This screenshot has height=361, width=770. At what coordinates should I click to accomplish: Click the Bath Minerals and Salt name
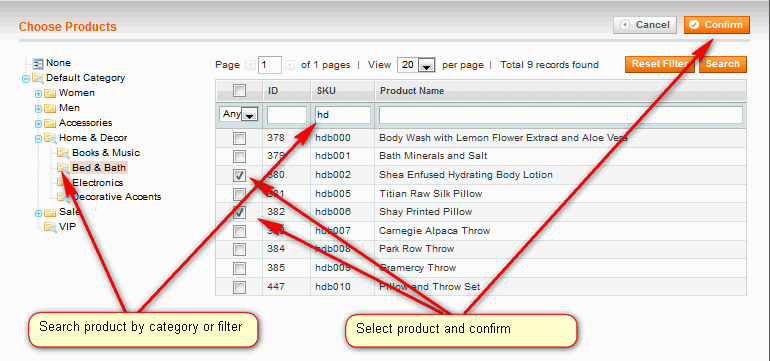(433, 156)
